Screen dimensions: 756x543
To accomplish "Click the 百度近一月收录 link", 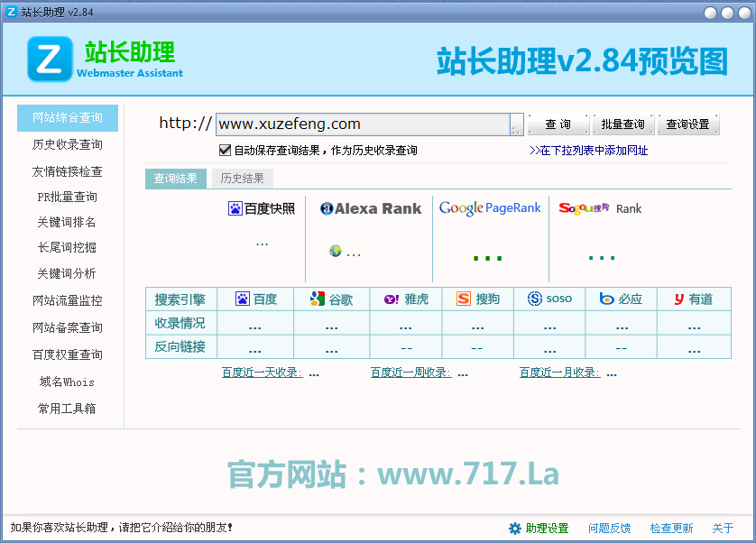I will pos(559,373).
